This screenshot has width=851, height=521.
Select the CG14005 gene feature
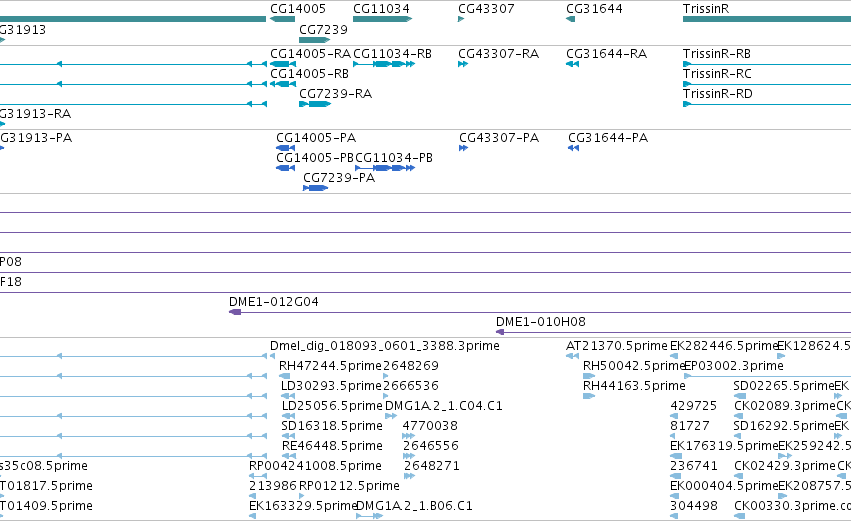pyautogui.click(x=282, y=19)
